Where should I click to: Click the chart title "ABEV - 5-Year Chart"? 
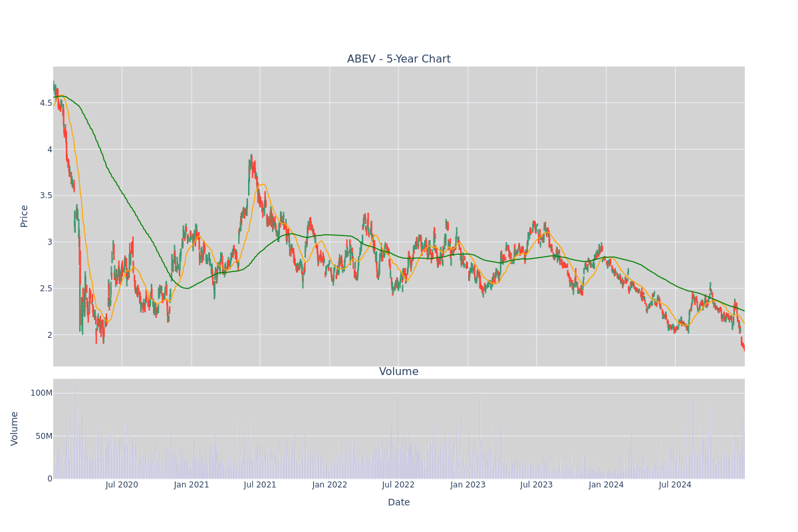pos(399,59)
